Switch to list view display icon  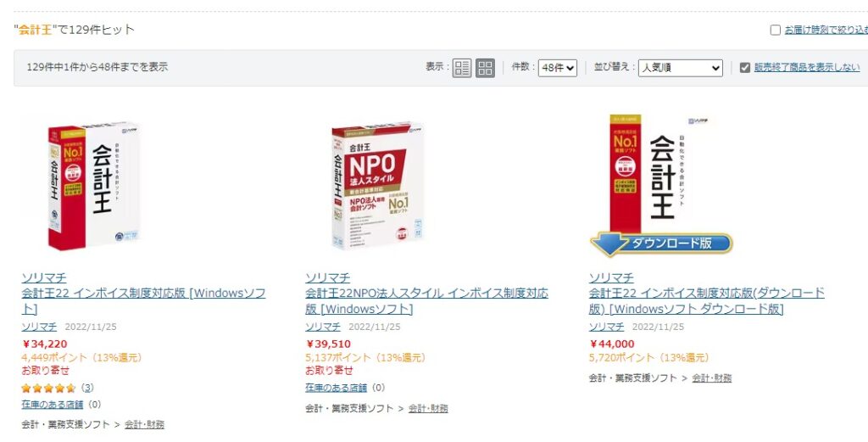[x=462, y=68]
